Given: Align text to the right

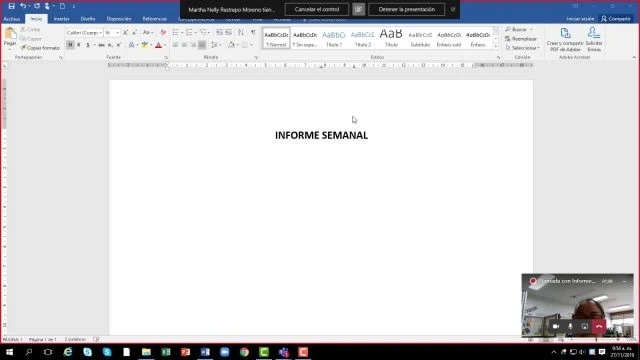Looking at the screenshot, I should click(193, 45).
